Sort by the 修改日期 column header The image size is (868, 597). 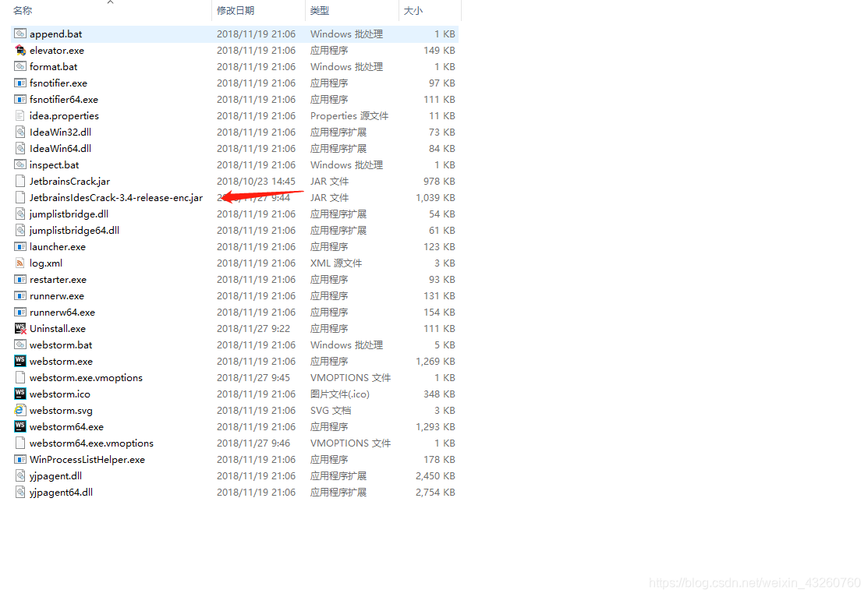pyautogui.click(x=236, y=10)
